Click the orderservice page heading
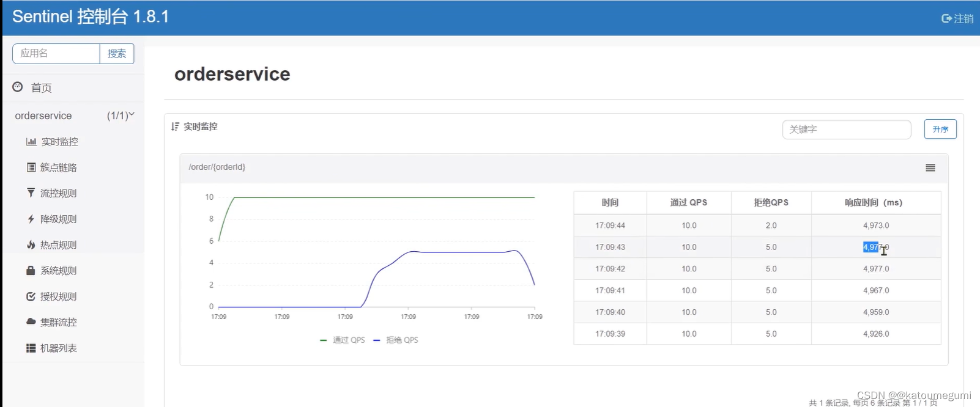980x407 pixels. click(x=232, y=74)
